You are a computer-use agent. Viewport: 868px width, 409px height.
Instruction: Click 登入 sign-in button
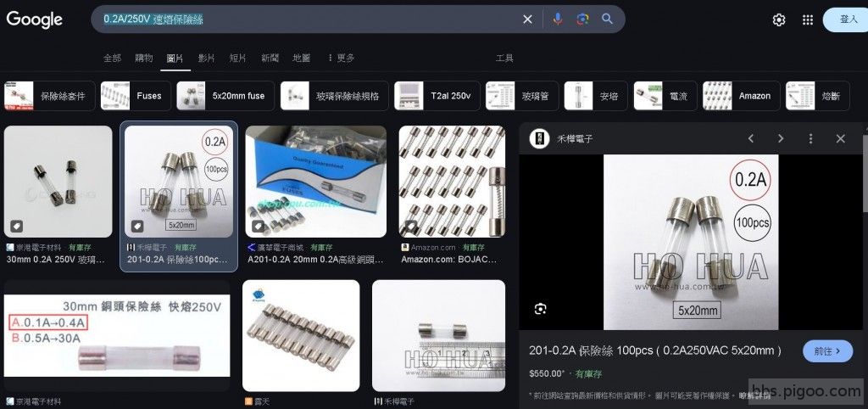[848, 20]
